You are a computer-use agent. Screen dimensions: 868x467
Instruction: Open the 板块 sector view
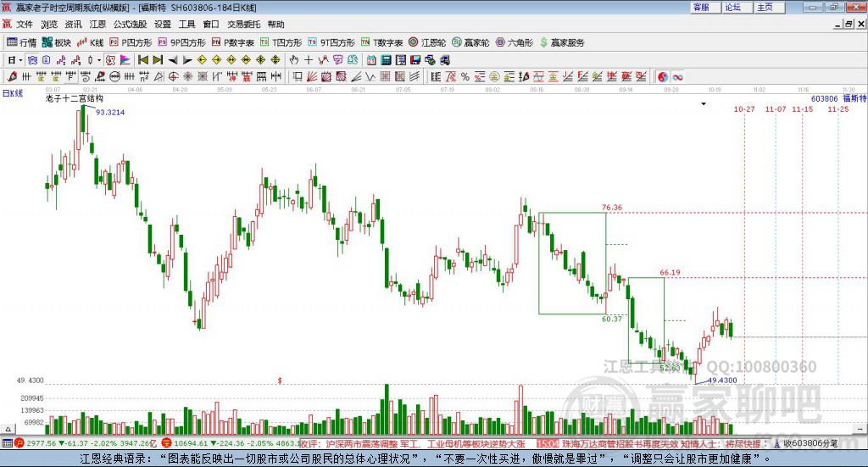pyautogui.click(x=57, y=42)
